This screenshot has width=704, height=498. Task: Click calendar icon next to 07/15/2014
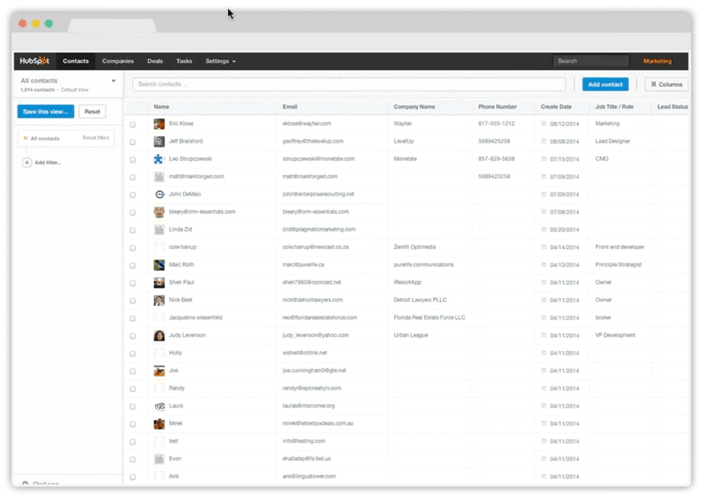544,159
